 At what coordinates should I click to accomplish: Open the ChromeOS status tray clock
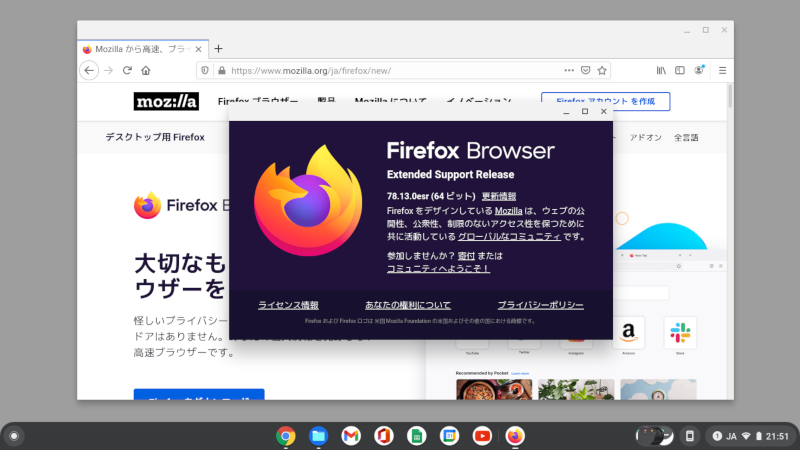tap(777, 436)
